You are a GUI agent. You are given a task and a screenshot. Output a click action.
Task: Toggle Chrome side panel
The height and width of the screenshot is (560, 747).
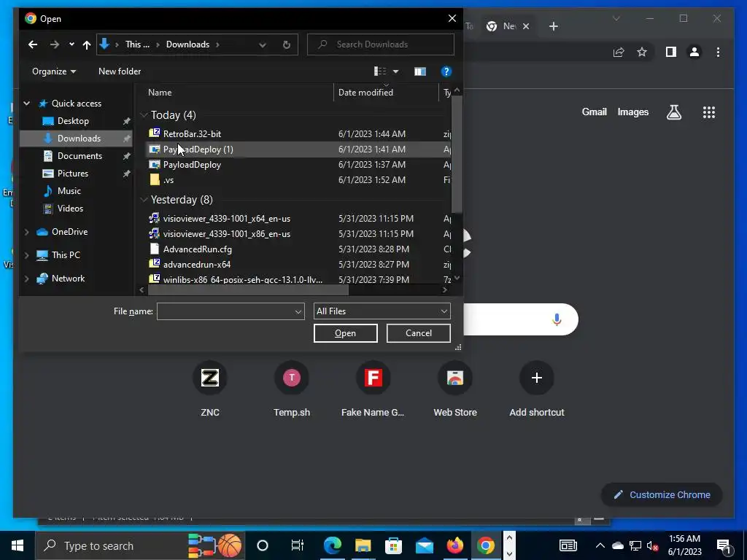(x=671, y=52)
